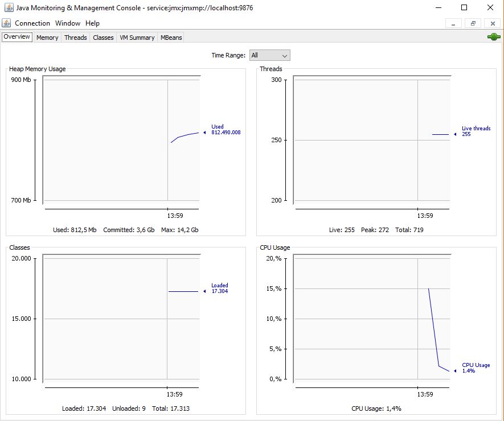This screenshot has width=504, height=421.
Task: Open the Help menu
Action: click(x=93, y=23)
